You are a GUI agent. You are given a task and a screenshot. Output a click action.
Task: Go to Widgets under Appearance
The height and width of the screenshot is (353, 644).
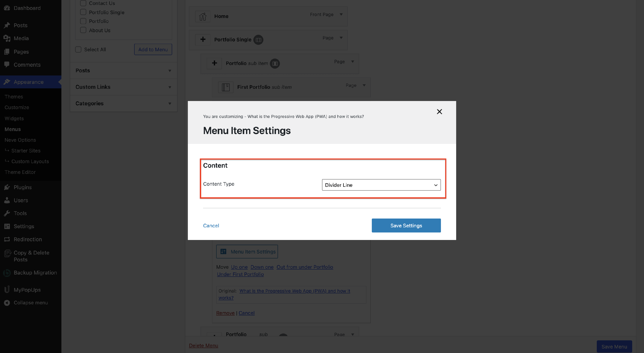coord(14,118)
